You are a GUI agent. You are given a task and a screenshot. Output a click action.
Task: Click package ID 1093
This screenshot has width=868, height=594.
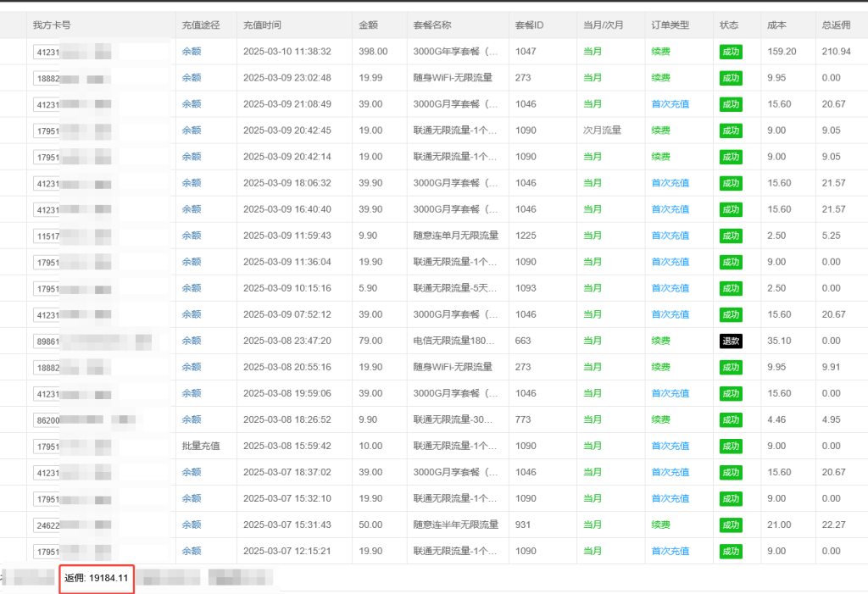(x=526, y=288)
